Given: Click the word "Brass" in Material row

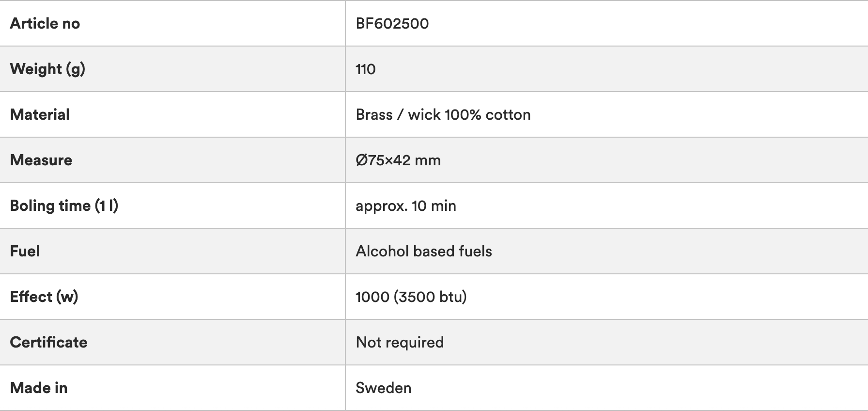Looking at the screenshot, I should [374, 114].
